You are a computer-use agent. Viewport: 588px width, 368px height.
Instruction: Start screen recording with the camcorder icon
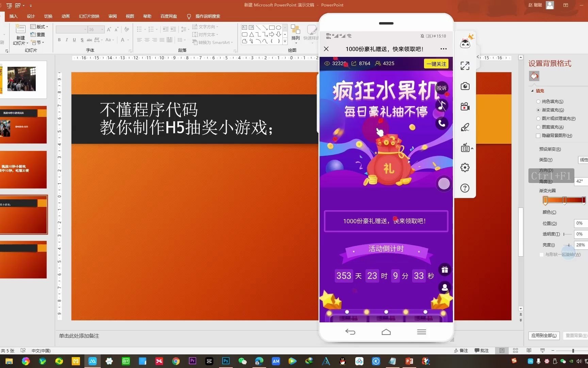(x=465, y=107)
